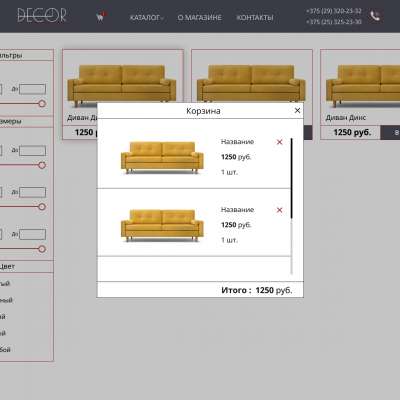Expand the КАТАЛОГ dropdown menu

coord(146,17)
